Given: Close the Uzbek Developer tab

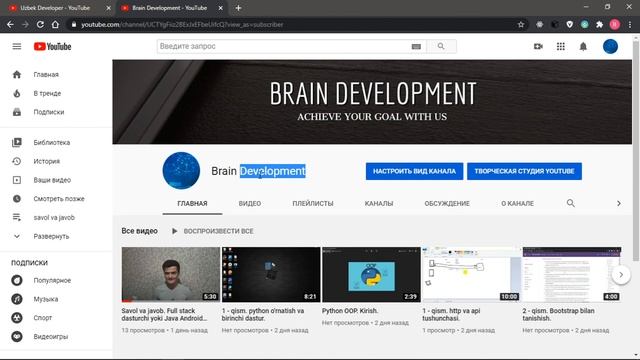Looking at the screenshot, I should (109, 8).
